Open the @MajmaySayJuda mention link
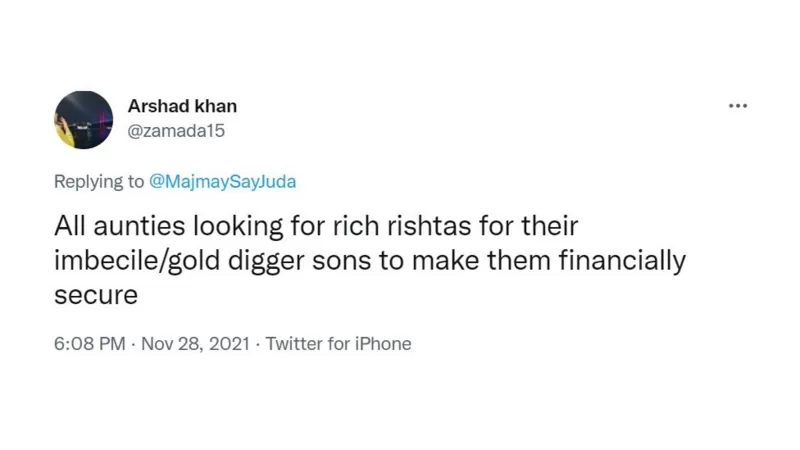 click(x=222, y=182)
